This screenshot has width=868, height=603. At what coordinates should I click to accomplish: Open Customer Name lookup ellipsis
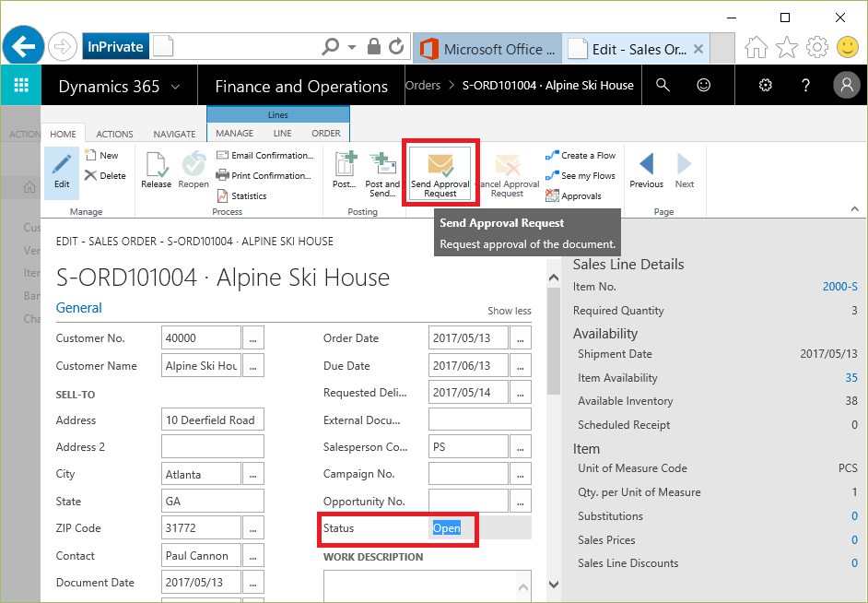coord(253,366)
